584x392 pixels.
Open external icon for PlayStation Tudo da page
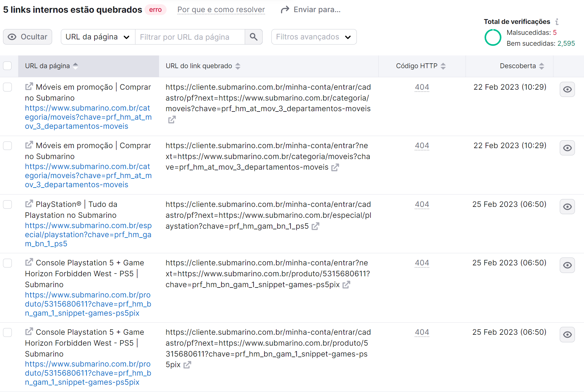tap(29, 204)
